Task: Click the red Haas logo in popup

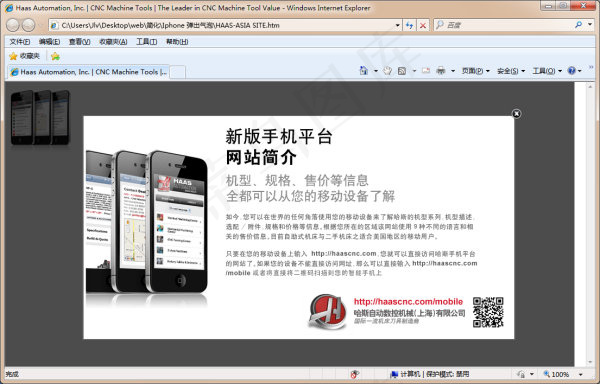Action: click(x=328, y=312)
